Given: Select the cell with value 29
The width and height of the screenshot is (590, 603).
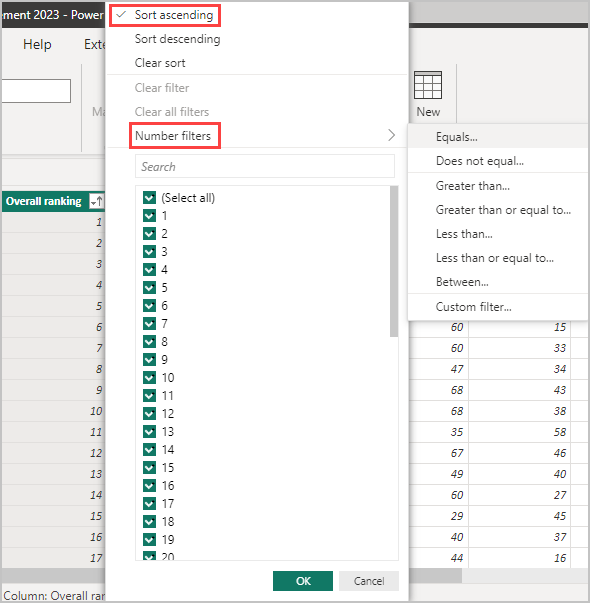Looking at the screenshot, I should tap(457, 516).
